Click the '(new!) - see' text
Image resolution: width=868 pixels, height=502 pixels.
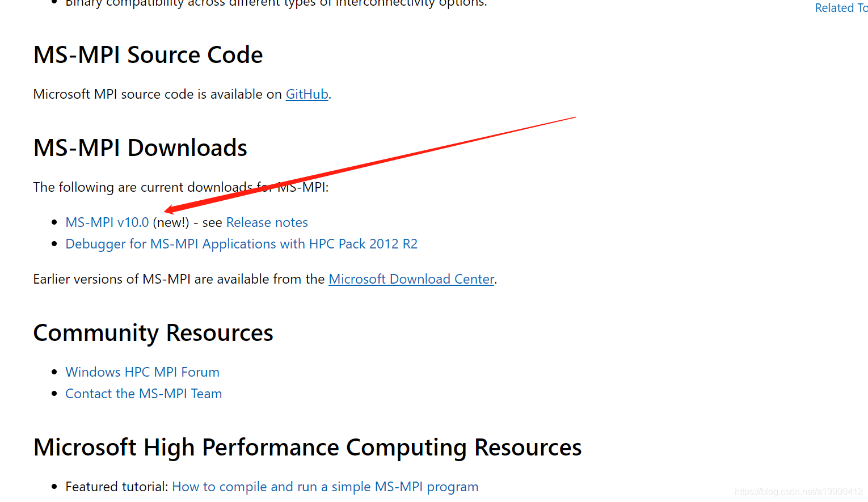click(x=187, y=222)
